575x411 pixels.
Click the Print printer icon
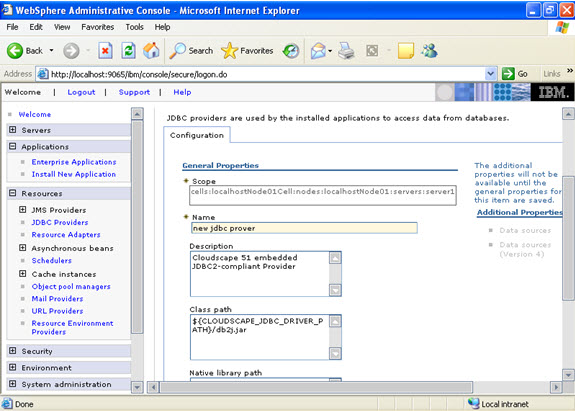click(x=346, y=51)
